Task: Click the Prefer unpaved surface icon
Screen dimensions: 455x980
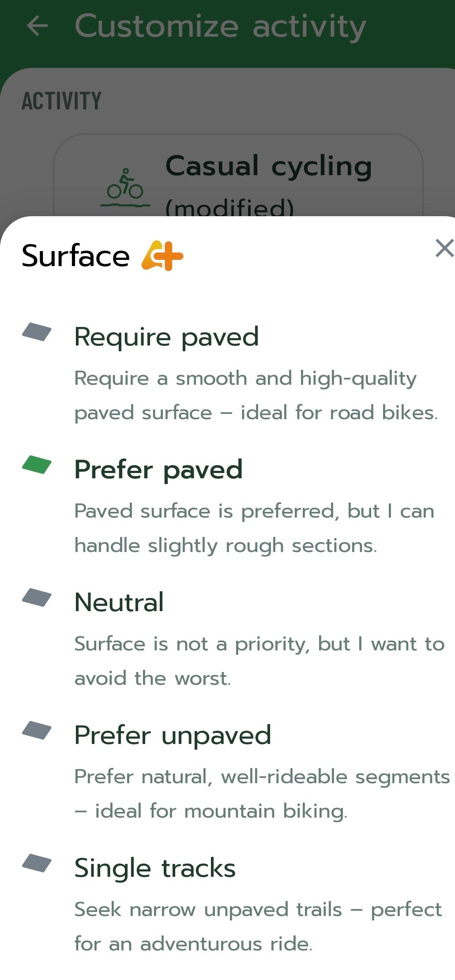Action: coord(37,730)
